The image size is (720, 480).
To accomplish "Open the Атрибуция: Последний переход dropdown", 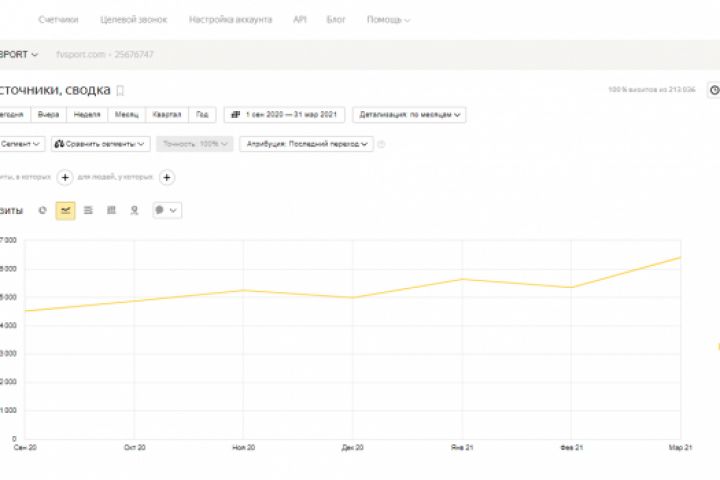I will (x=306, y=144).
